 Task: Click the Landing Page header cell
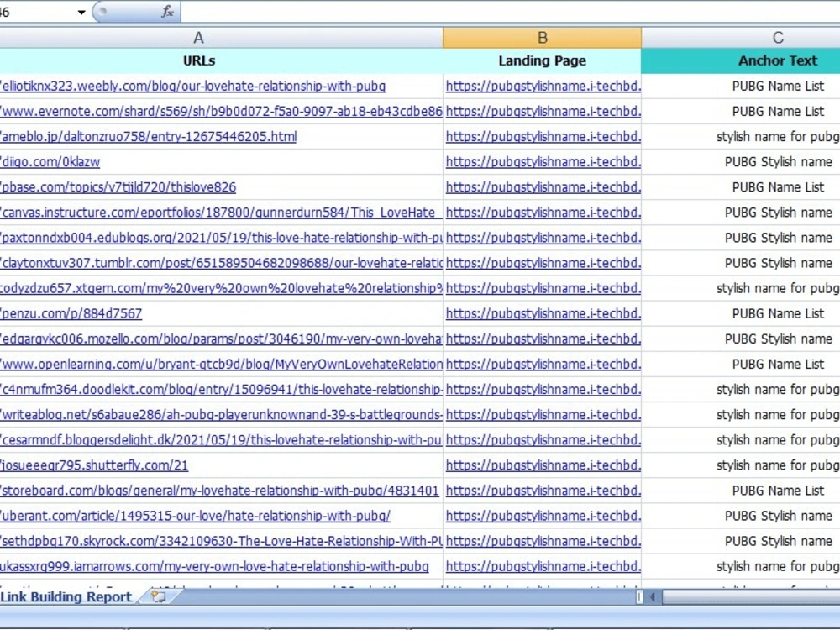point(542,60)
